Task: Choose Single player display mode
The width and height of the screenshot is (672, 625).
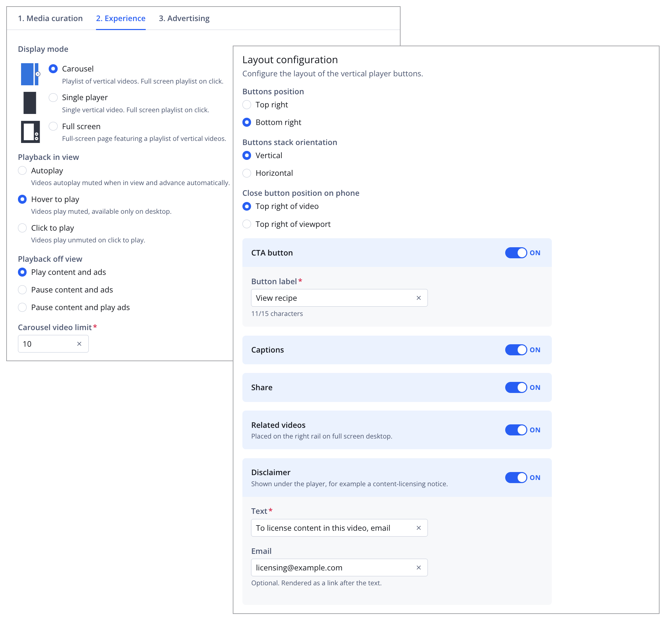Action: click(53, 97)
